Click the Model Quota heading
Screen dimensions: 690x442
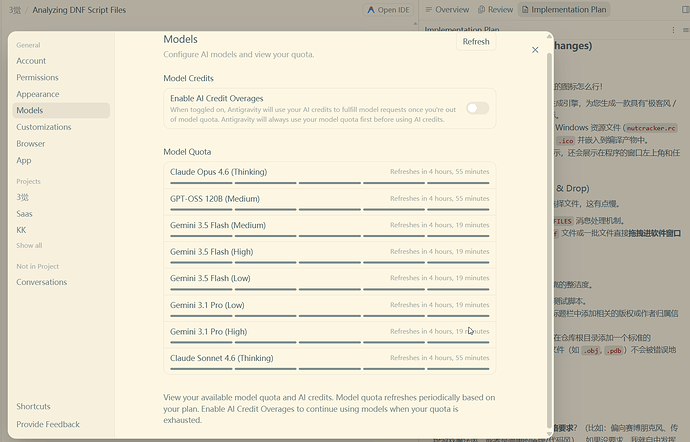pyautogui.click(x=187, y=152)
